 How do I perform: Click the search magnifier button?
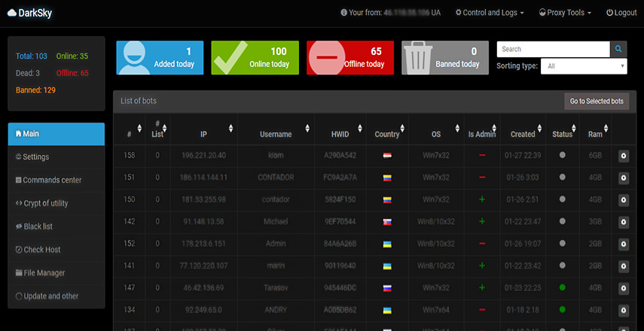point(618,49)
